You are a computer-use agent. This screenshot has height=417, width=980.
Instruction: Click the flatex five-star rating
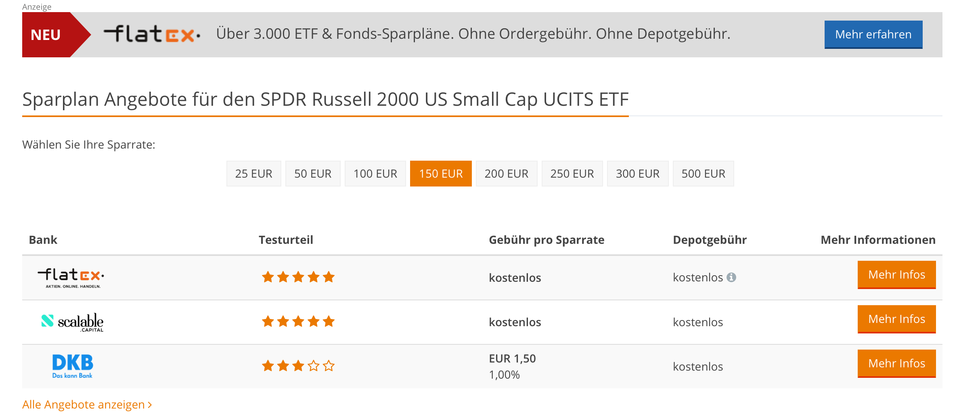(298, 277)
